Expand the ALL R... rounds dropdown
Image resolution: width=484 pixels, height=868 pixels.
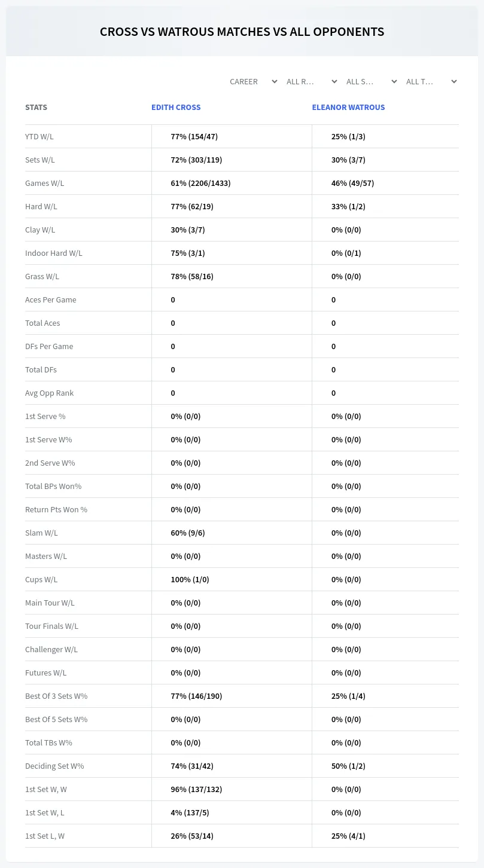311,81
